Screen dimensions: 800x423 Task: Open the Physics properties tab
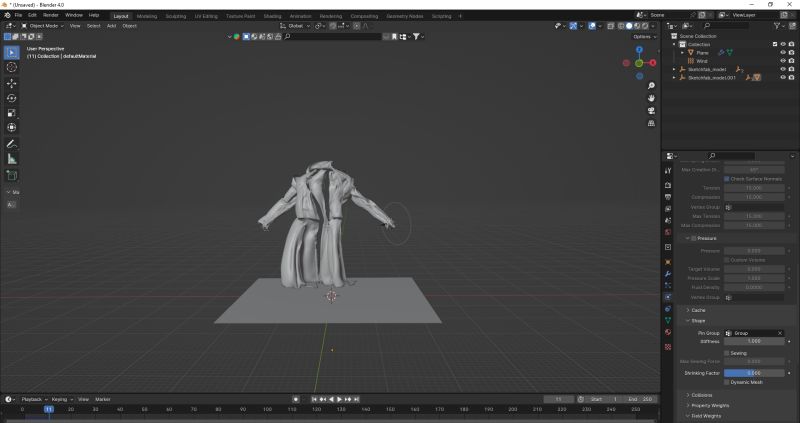668,297
